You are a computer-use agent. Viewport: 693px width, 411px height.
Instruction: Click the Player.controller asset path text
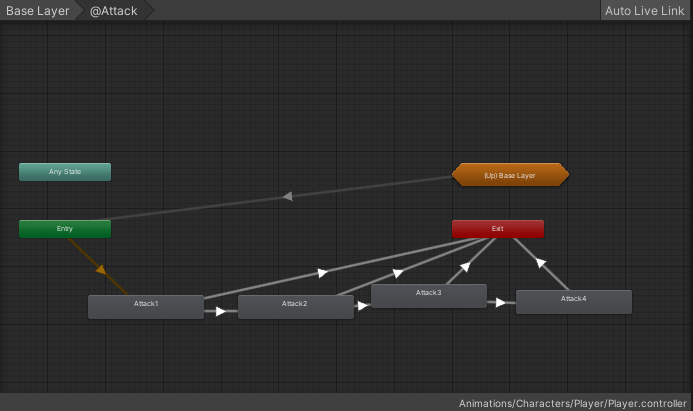click(x=573, y=403)
